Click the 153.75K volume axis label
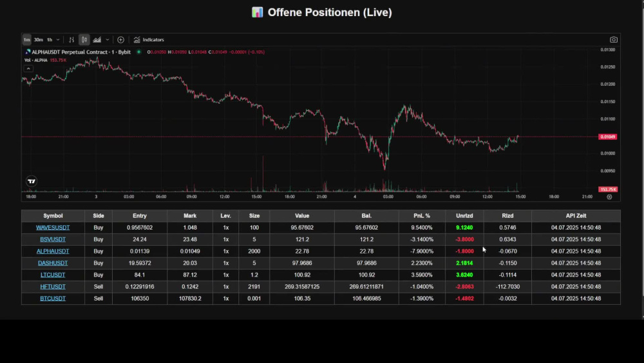 608,190
